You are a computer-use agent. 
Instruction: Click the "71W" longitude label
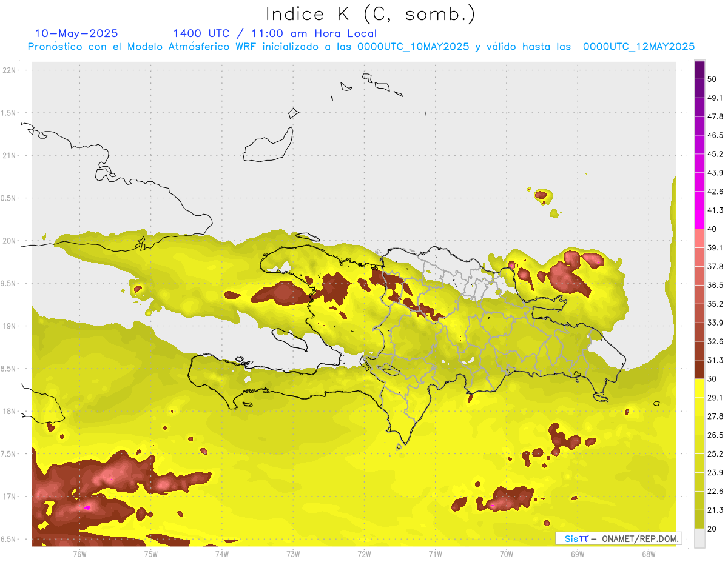(x=435, y=554)
